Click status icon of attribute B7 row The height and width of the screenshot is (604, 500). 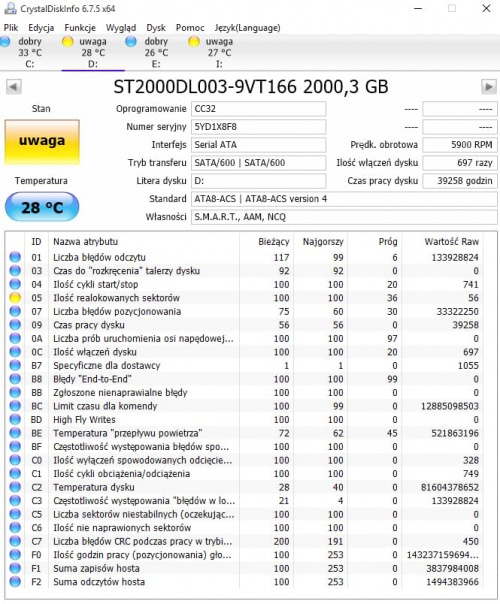click(x=15, y=366)
